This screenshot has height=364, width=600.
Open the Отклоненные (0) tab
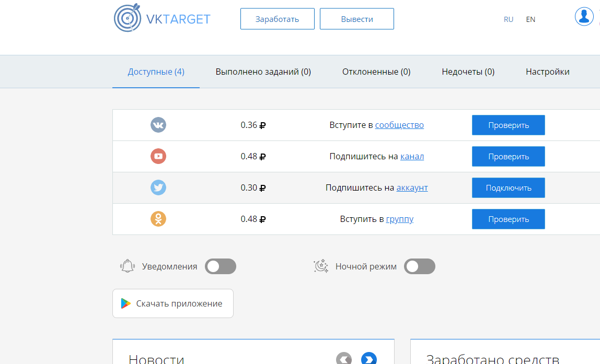(x=376, y=72)
